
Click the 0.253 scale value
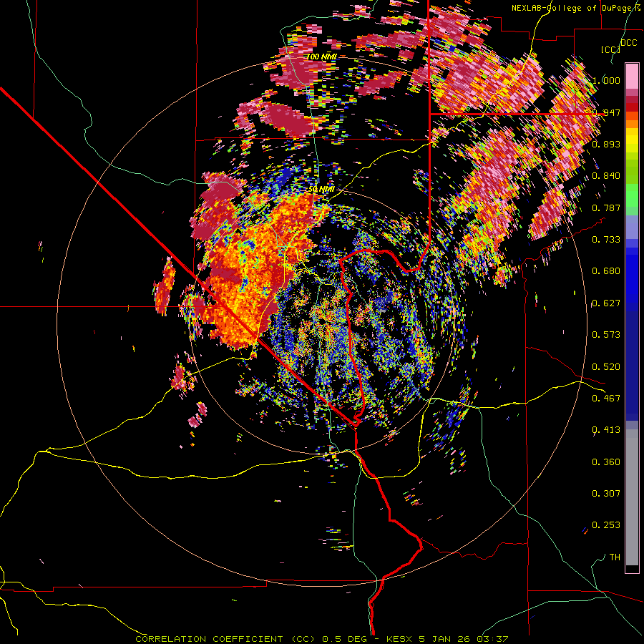click(606, 525)
